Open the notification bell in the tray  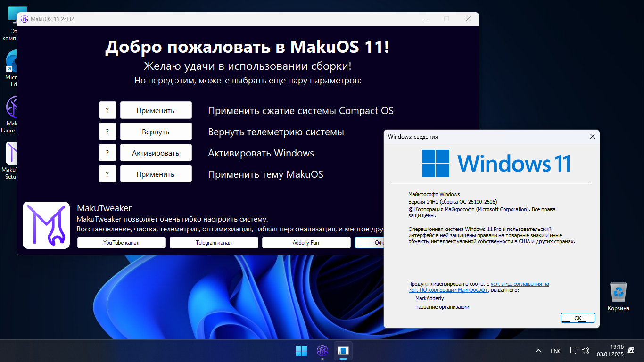tap(631, 351)
